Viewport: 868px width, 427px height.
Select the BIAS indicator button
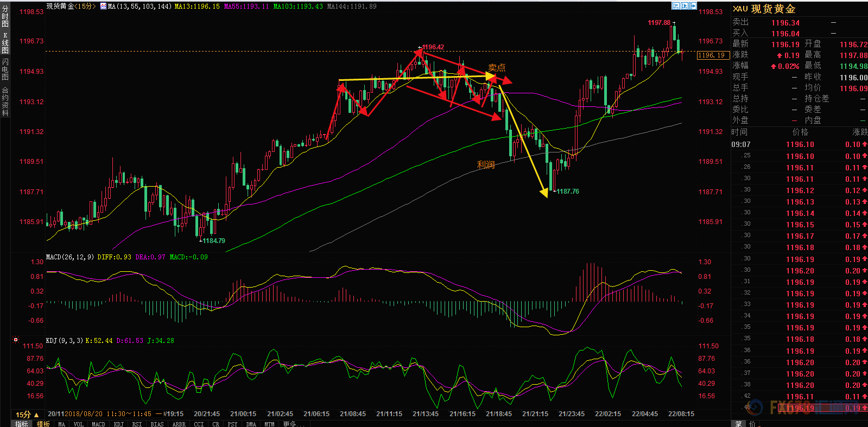click(157, 424)
